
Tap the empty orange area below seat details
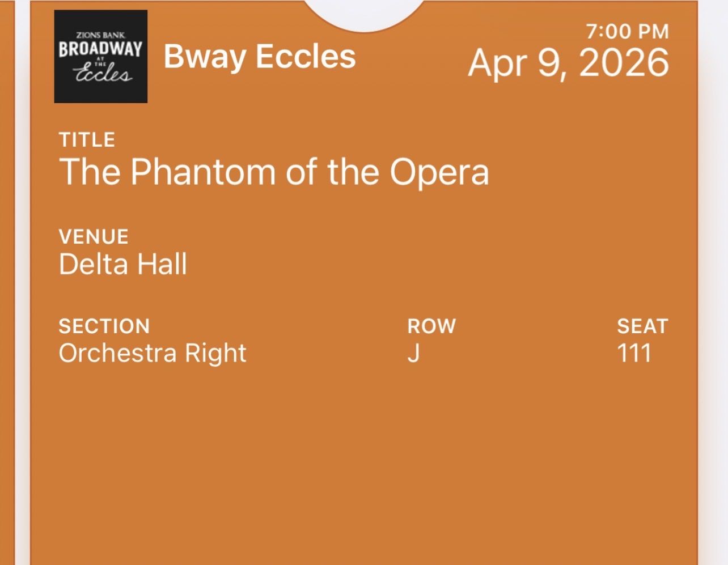(x=363, y=465)
